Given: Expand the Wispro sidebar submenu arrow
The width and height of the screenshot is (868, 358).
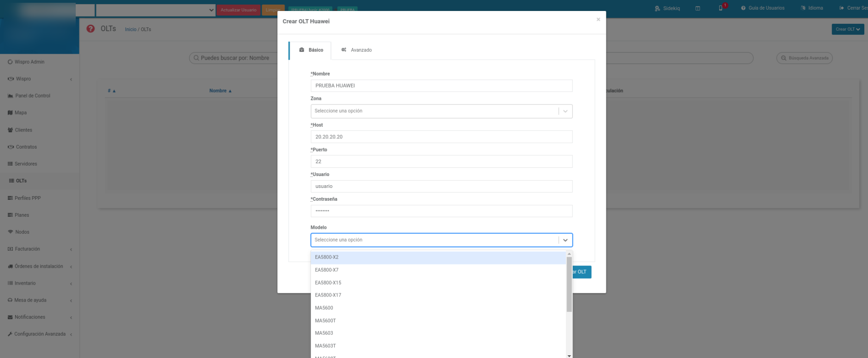Looking at the screenshot, I should (71, 79).
